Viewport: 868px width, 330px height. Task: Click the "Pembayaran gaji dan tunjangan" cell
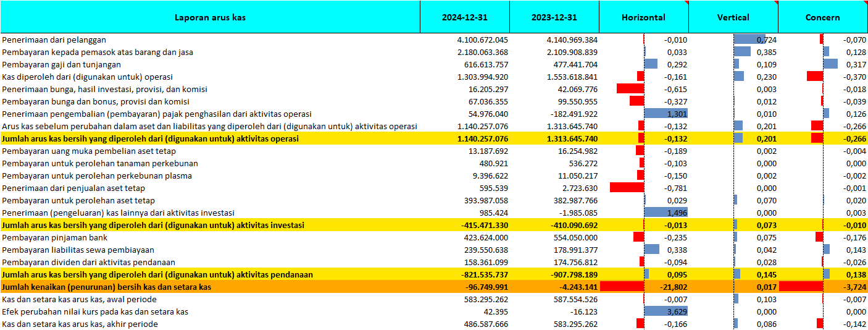click(x=62, y=65)
